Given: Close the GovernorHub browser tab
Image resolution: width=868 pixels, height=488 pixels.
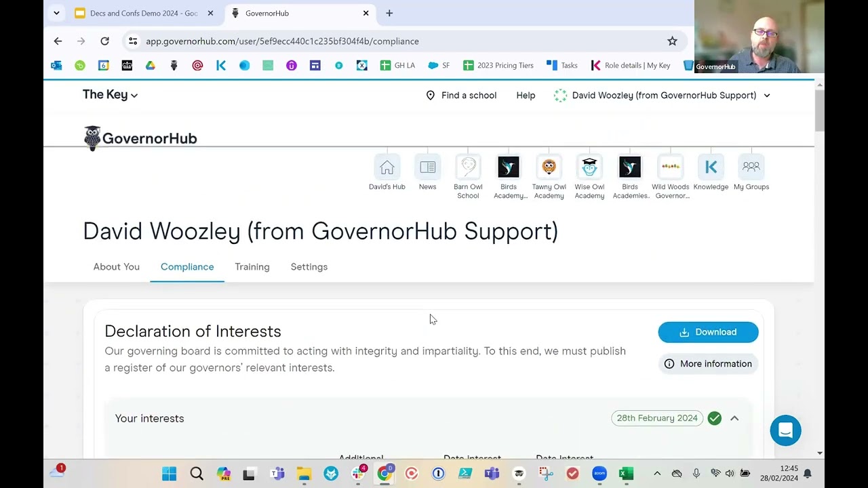Looking at the screenshot, I should [366, 13].
